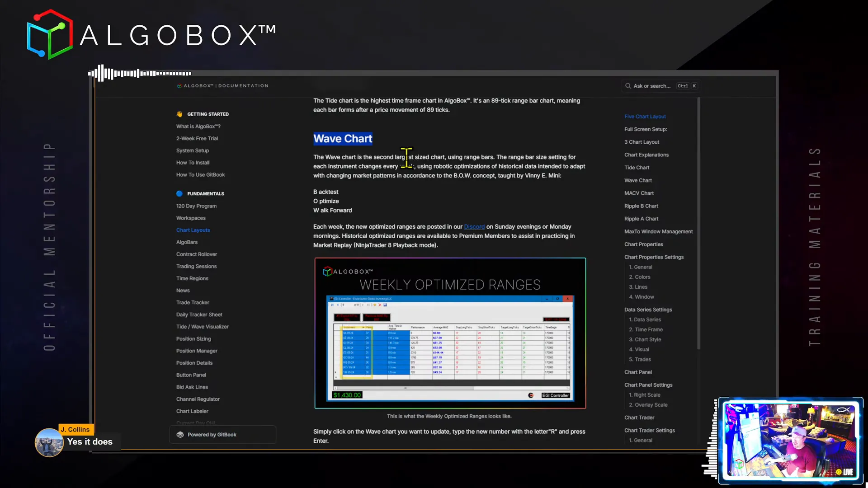The image size is (868, 488).
Task: Jump to 3. Lines subsection
Action: click(638, 287)
